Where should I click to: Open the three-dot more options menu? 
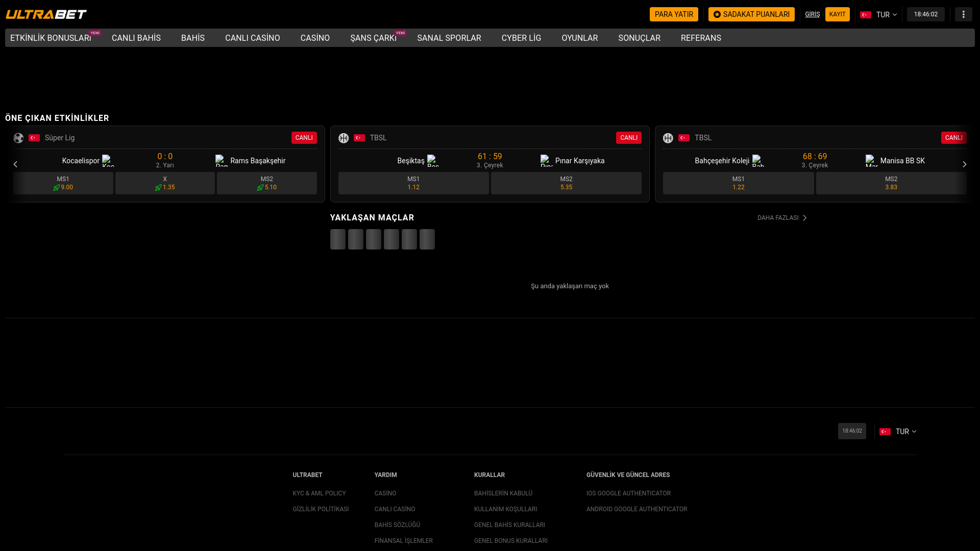pyautogui.click(x=963, y=14)
